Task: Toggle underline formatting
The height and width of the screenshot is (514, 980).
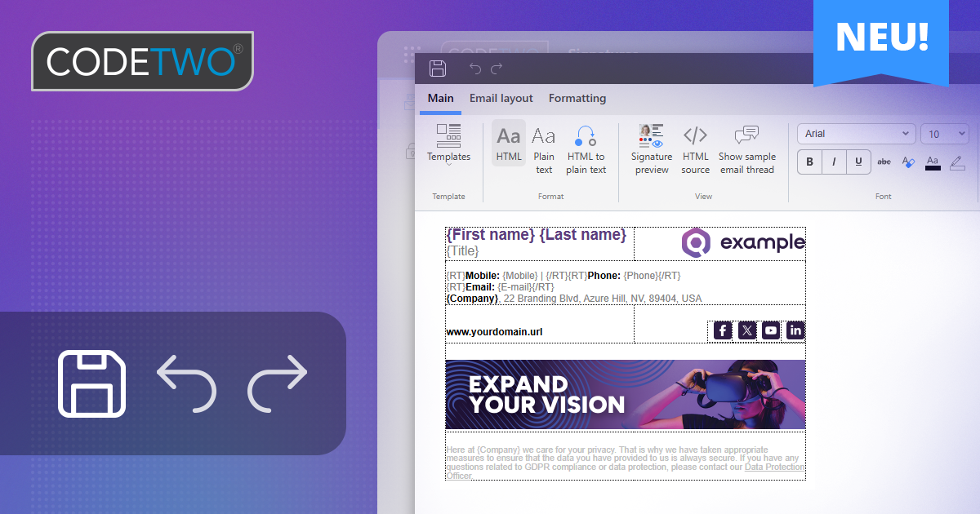Action: [858, 162]
